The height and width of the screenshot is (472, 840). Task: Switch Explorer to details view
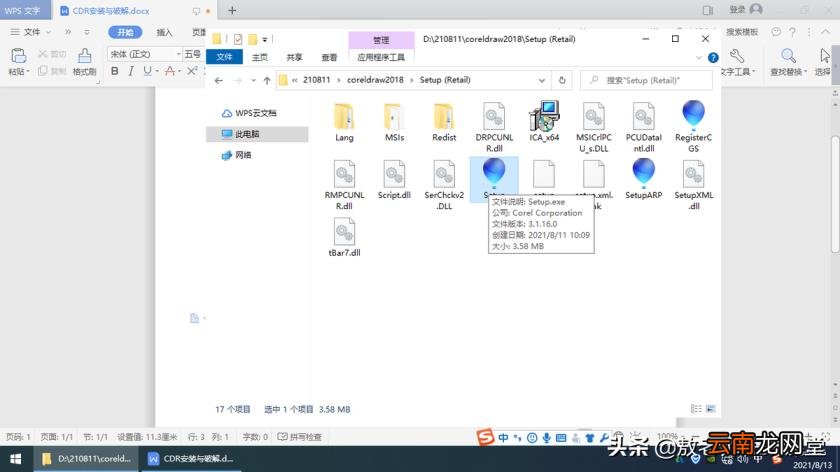click(696, 409)
